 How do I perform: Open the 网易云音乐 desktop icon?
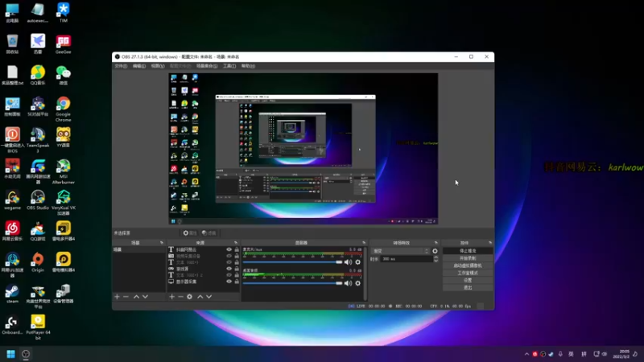click(12, 231)
